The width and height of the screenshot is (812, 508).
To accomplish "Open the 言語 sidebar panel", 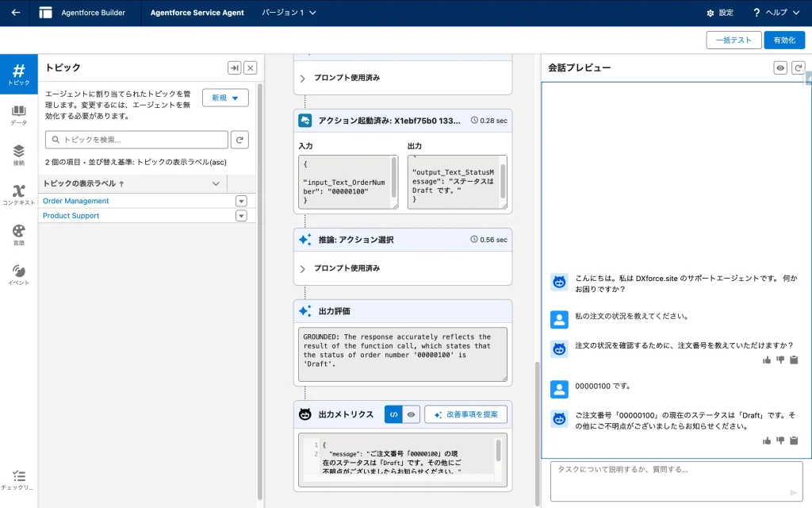I will tap(18, 235).
